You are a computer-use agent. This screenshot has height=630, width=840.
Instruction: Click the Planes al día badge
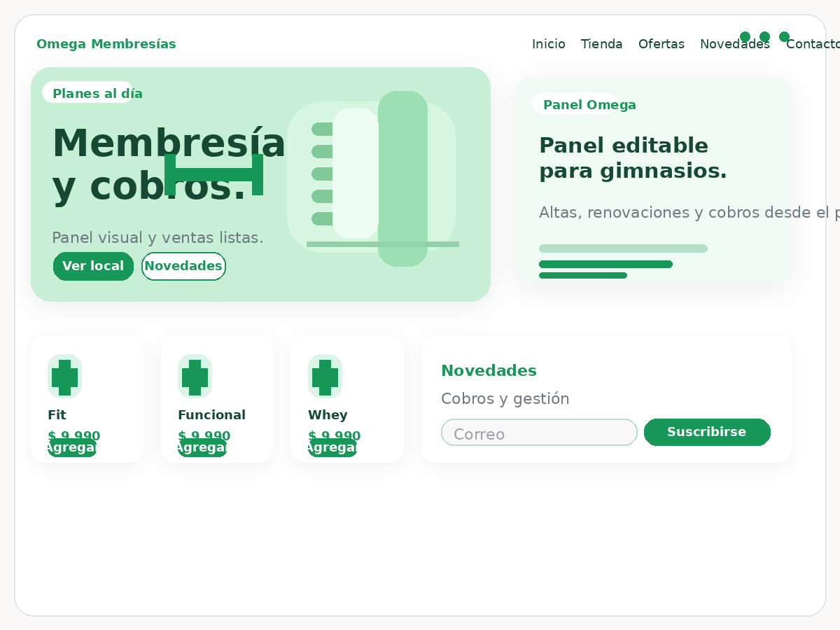(91, 92)
